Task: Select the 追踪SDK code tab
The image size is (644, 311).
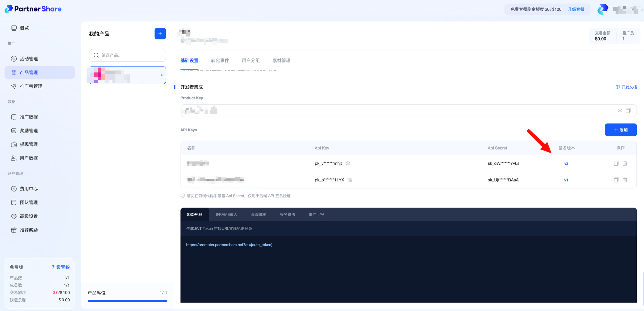Action: coord(259,214)
